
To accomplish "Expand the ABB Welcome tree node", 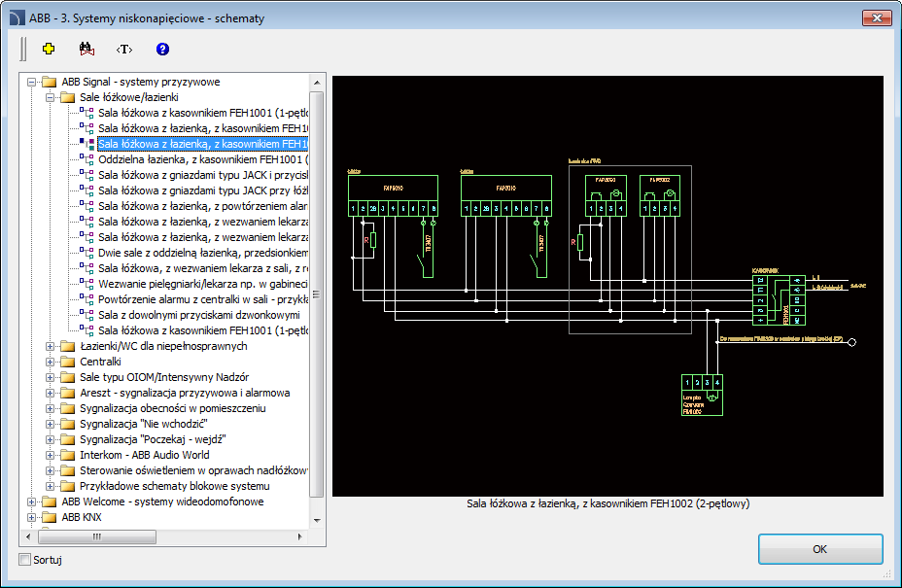I will [32, 502].
